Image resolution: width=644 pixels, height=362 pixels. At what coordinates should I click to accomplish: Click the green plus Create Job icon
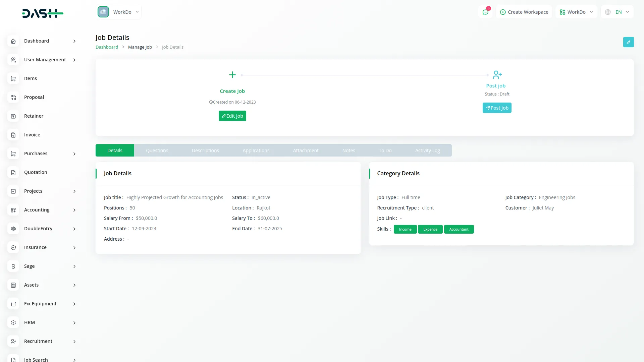[x=232, y=75]
